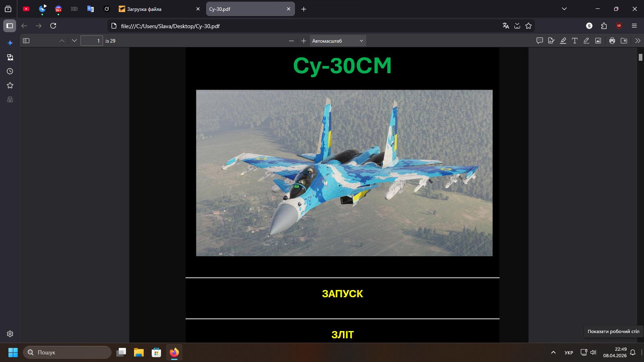Open the Firefox application menu

click(x=634, y=26)
